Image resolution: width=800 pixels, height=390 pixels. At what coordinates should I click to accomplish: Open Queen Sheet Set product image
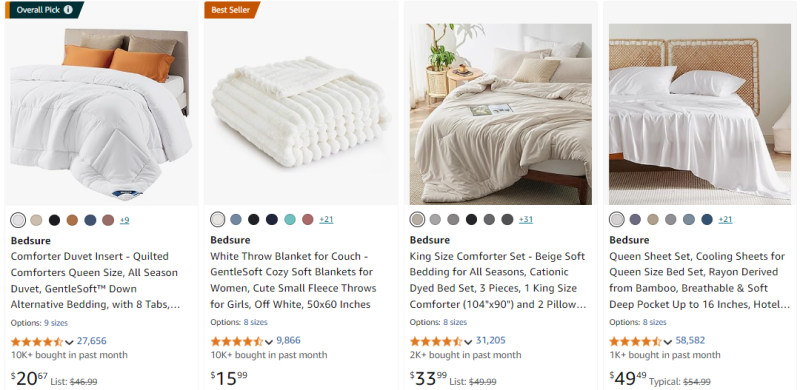point(700,114)
